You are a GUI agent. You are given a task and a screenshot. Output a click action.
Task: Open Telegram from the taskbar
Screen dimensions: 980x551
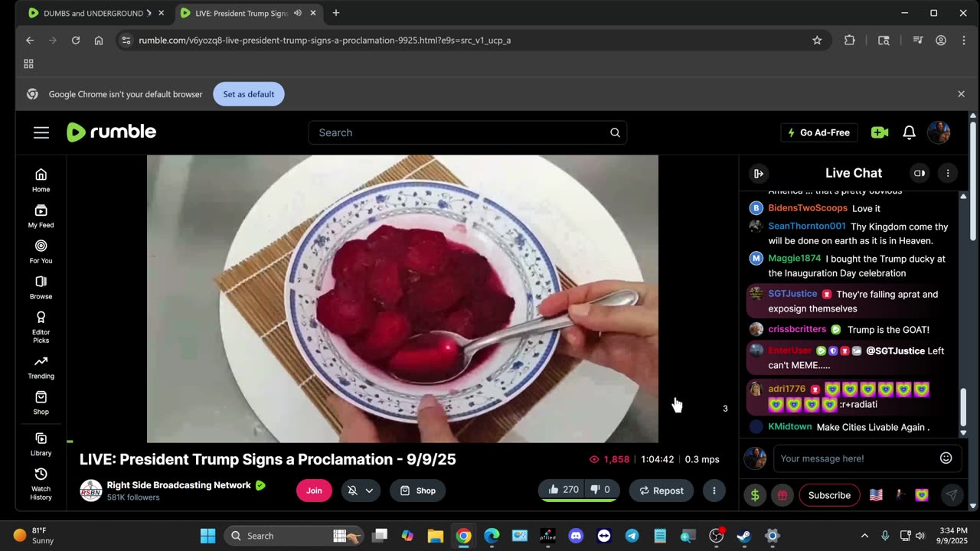tap(632, 536)
